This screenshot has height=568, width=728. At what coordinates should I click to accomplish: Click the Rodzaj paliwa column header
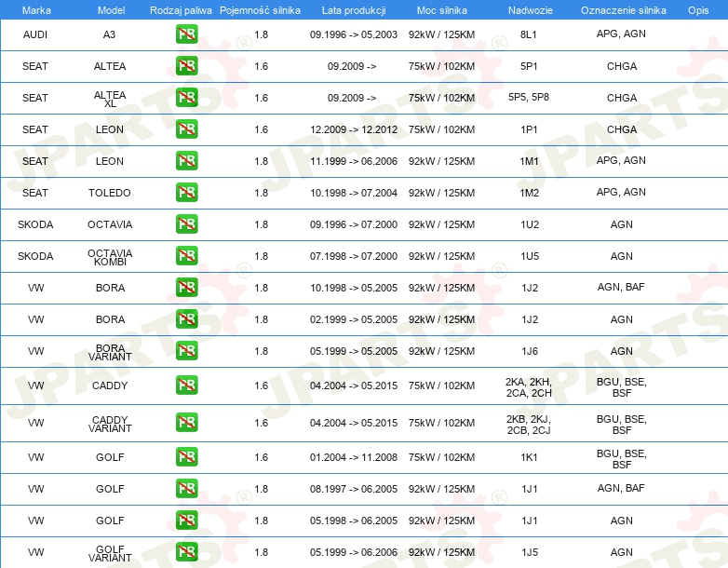181,10
